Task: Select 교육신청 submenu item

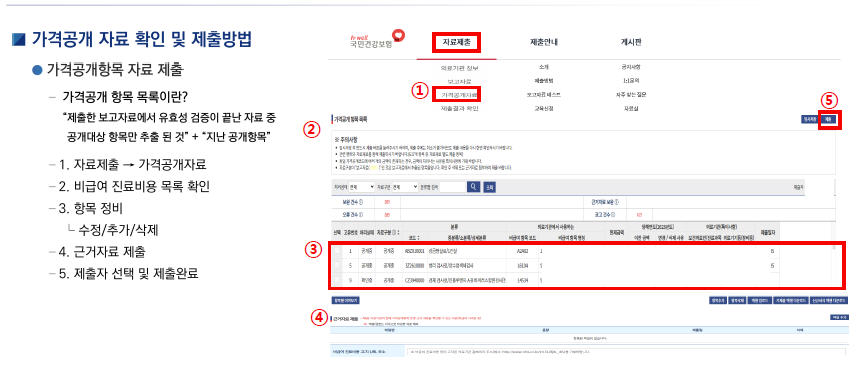Action: [x=543, y=108]
